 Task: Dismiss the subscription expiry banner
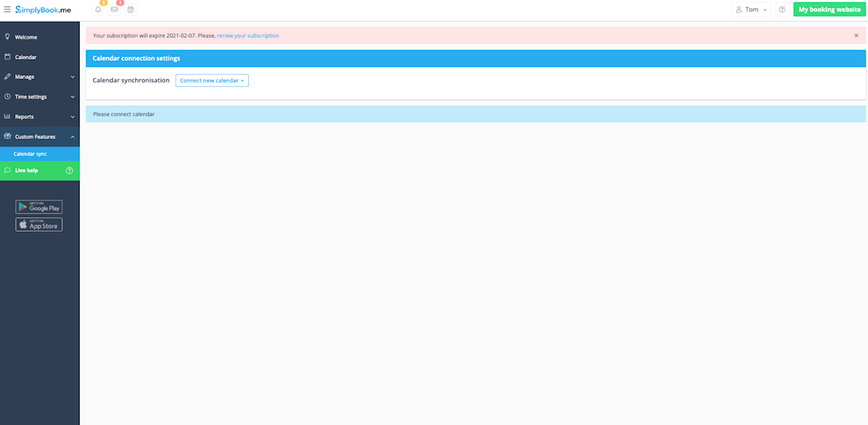pos(856,35)
